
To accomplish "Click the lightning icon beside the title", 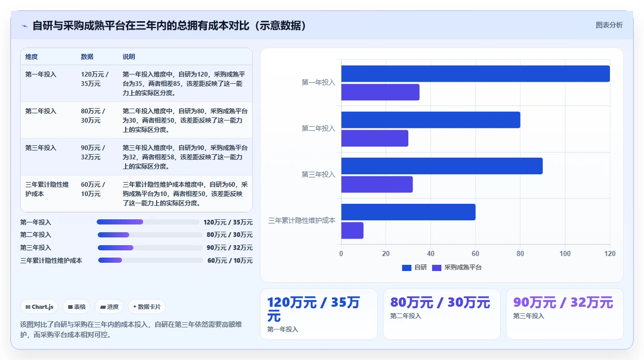I will [x=24, y=26].
